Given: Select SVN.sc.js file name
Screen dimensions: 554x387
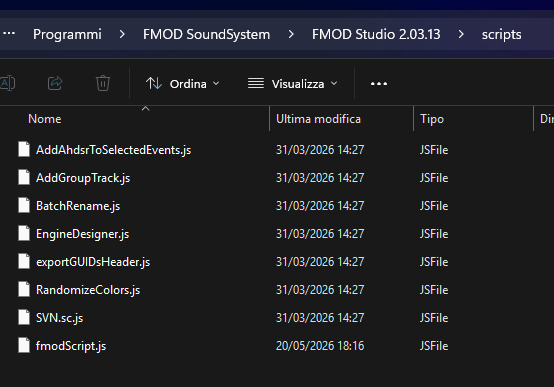Looking at the screenshot, I should 59,318.
